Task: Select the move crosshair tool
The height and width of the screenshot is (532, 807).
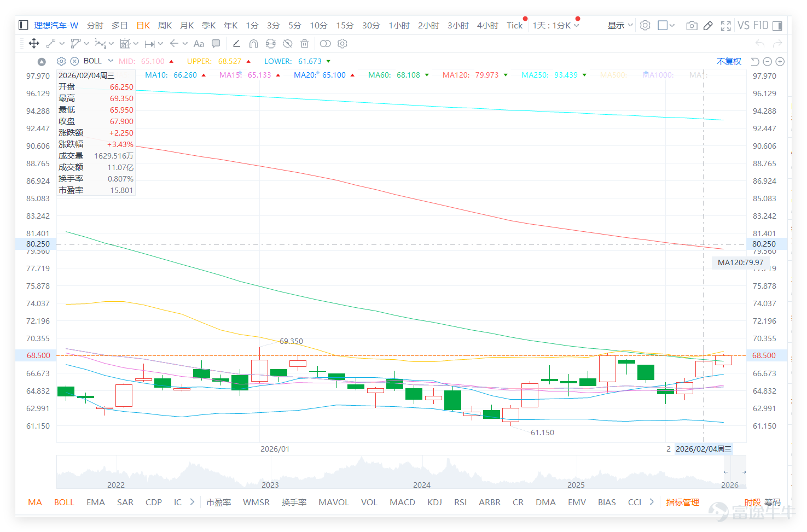Action: point(34,44)
